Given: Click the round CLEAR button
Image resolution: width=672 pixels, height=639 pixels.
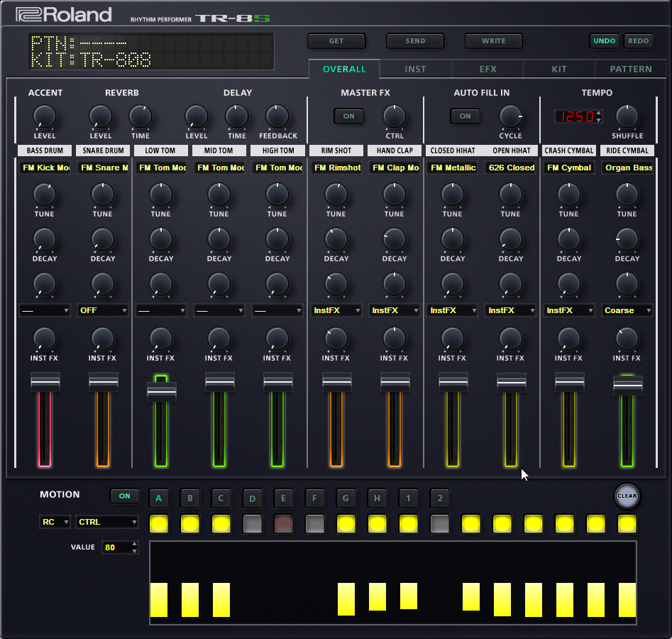Looking at the screenshot, I should (x=627, y=496).
